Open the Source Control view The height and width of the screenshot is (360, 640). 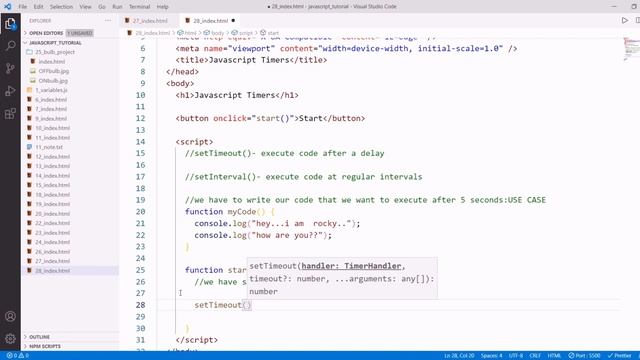pos(10,68)
